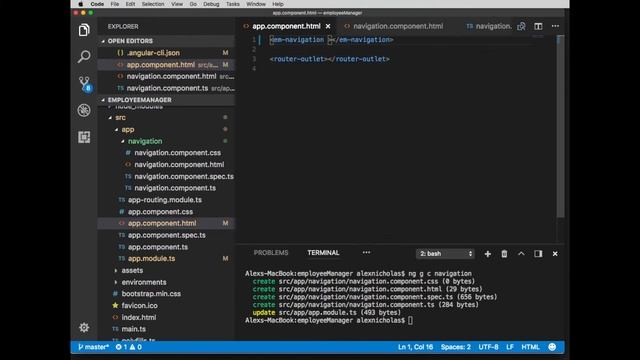Image resolution: width=640 pixels, height=360 pixels.
Task: Click the errors count in status bar
Action: click(x=121, y=347)
